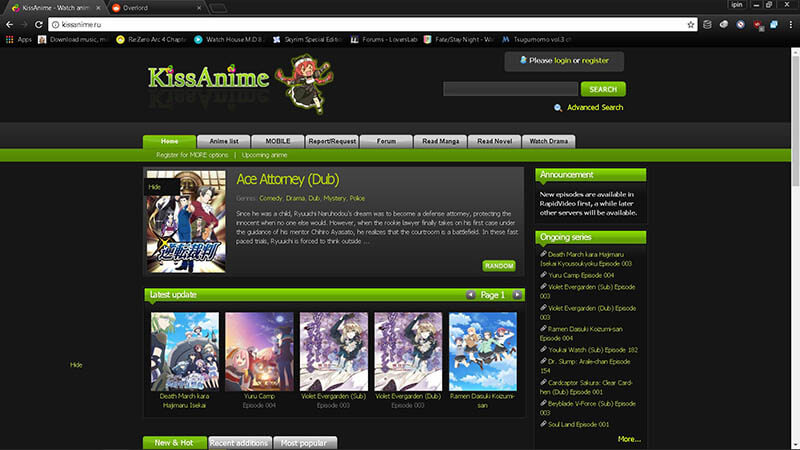Open Advanced Search link

595,107
